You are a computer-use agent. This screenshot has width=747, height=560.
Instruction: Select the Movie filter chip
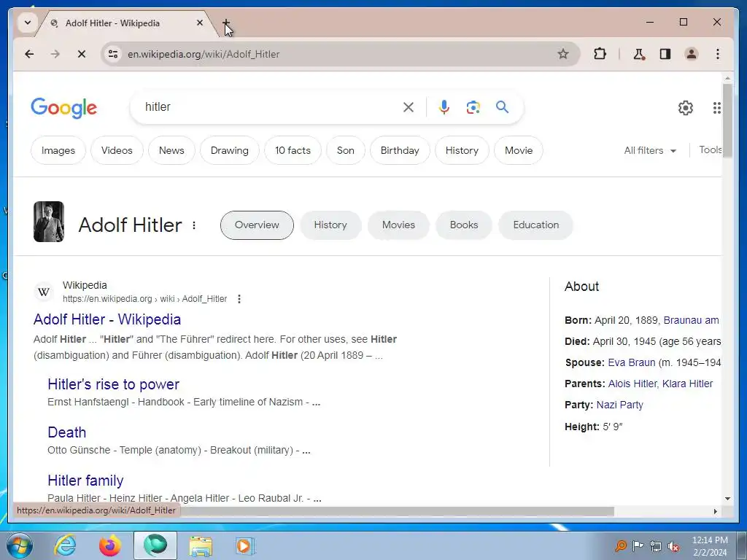519,150
